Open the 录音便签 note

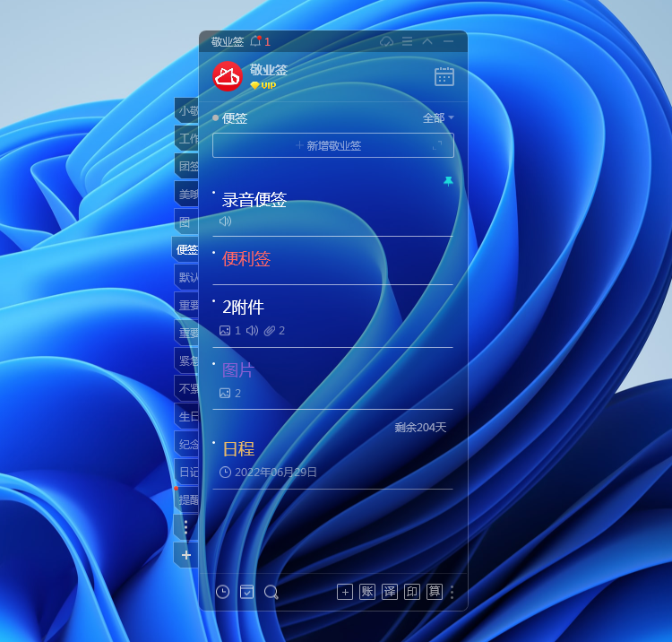254,200
